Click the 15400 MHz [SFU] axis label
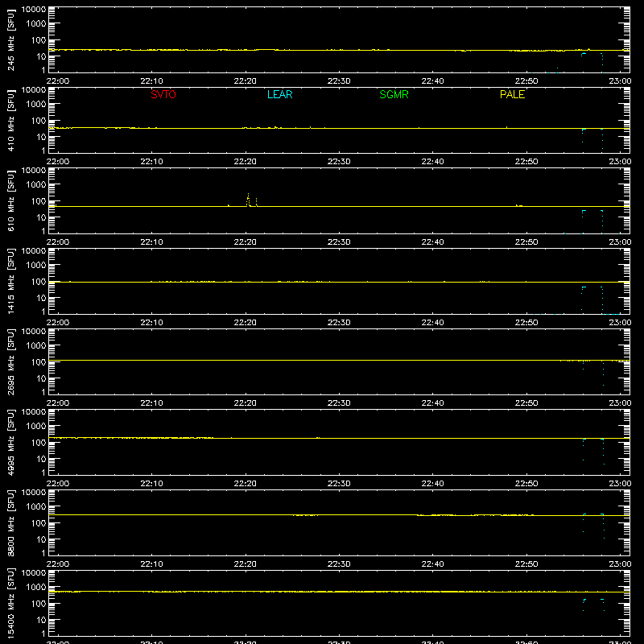Screen dimensions: 644x644 coord(10,603)
